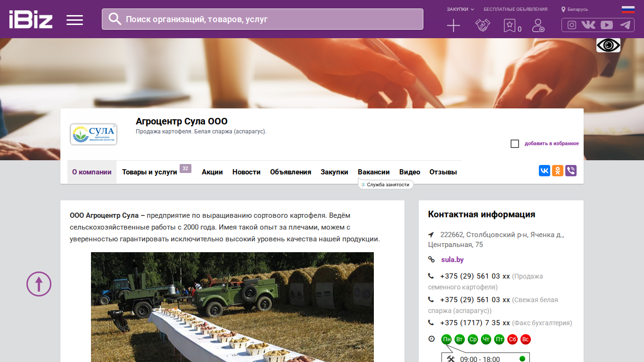This screenshot has height=362, width=644.
Task: Select Wednesday (Ср) schedule day
Action: click(x=473, y=339)
